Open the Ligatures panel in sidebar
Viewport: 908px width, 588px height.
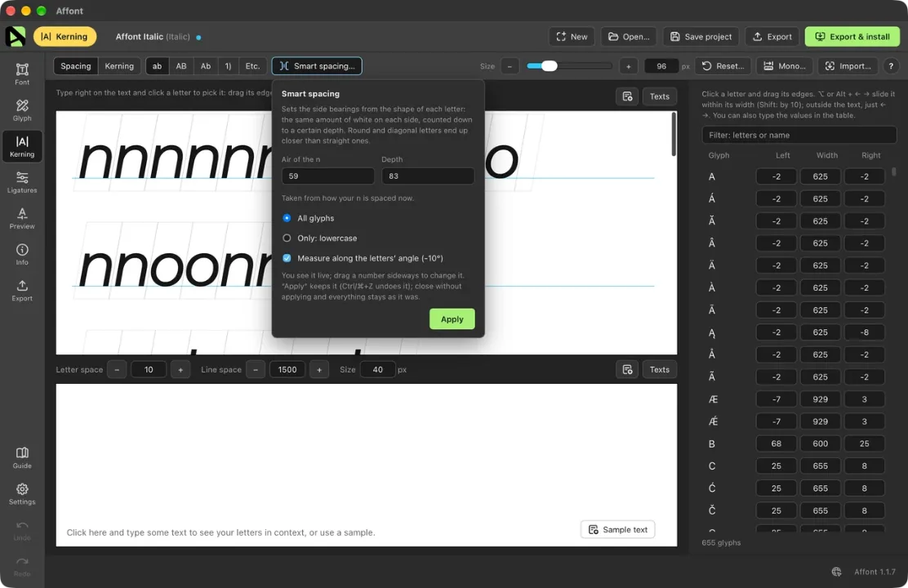(22, 182)
